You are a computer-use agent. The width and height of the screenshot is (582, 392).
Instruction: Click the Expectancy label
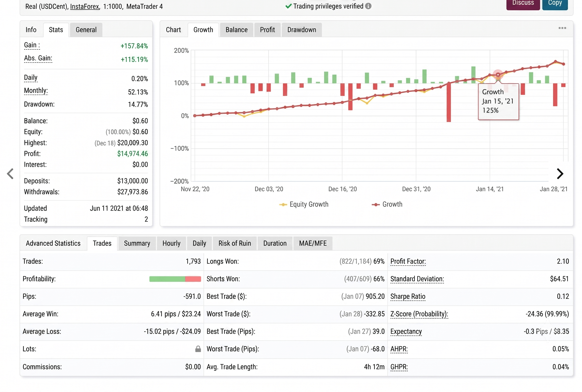pos(406,332)
